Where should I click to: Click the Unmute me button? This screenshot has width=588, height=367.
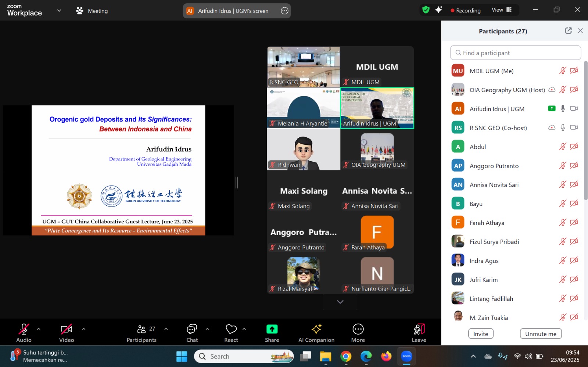(541, 334)
